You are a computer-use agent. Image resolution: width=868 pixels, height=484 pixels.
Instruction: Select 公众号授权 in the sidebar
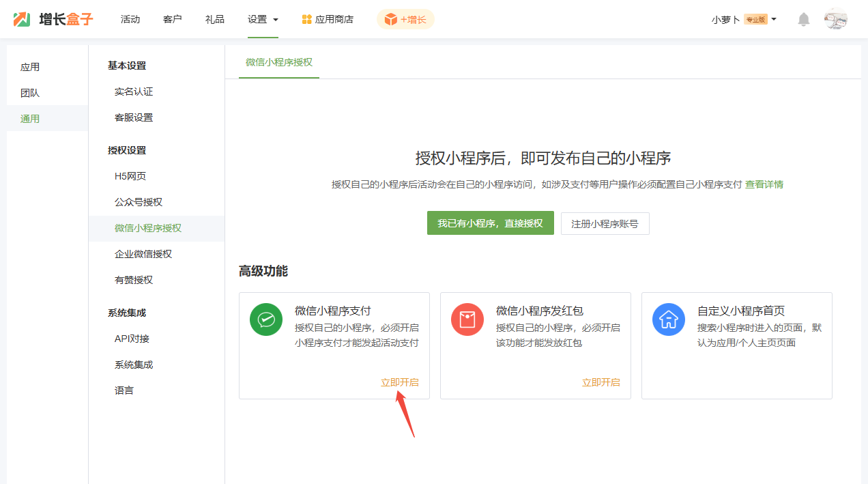click(x=139, y=202)
